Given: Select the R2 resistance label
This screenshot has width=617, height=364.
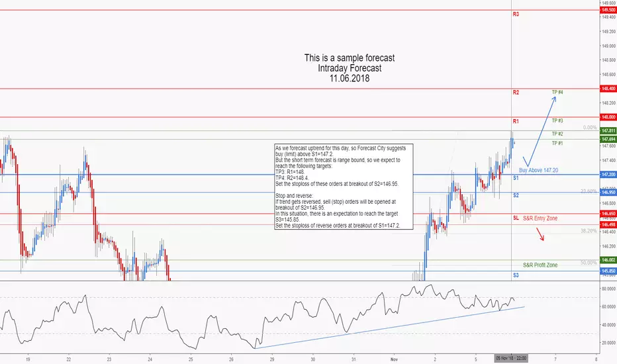Looking at the screenshot, I should pyautogui.click(x=516, y=93).
